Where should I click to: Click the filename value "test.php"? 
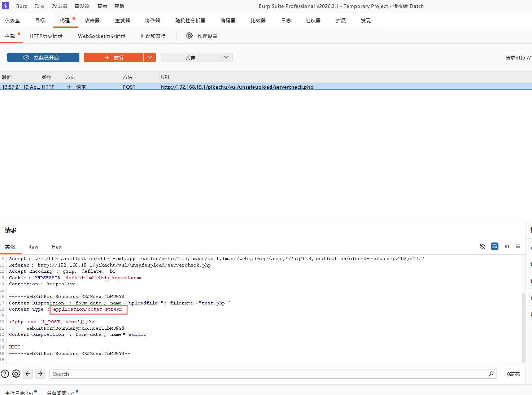[x=213, y=303]
